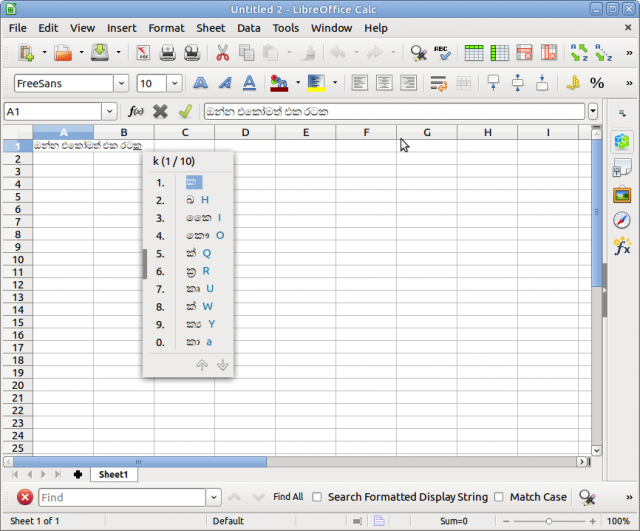Image resolution: width=640 pixels, height=531 pixels.
Task: Accept the cell input with green checkmark
Action: point(184,112)
